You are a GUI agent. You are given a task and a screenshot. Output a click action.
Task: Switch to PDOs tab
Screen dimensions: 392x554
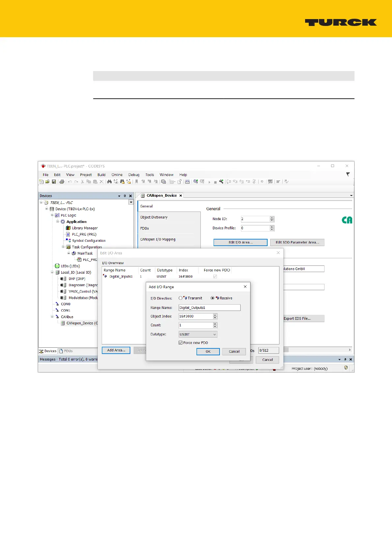tap(169, 228)
